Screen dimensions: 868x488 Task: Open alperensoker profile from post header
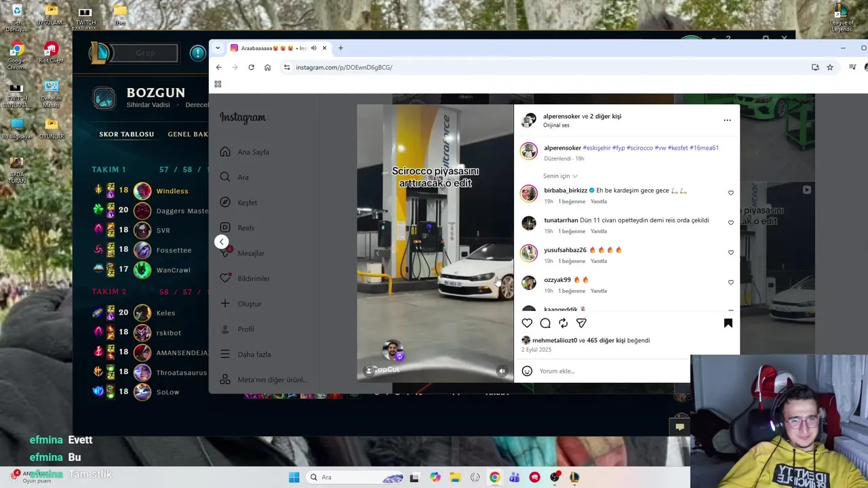[x=561, y=116]
